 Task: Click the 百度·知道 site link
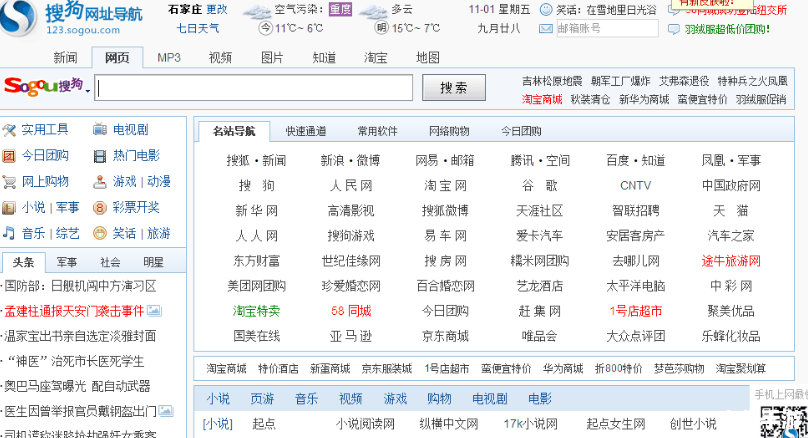(x=635, y=161)
